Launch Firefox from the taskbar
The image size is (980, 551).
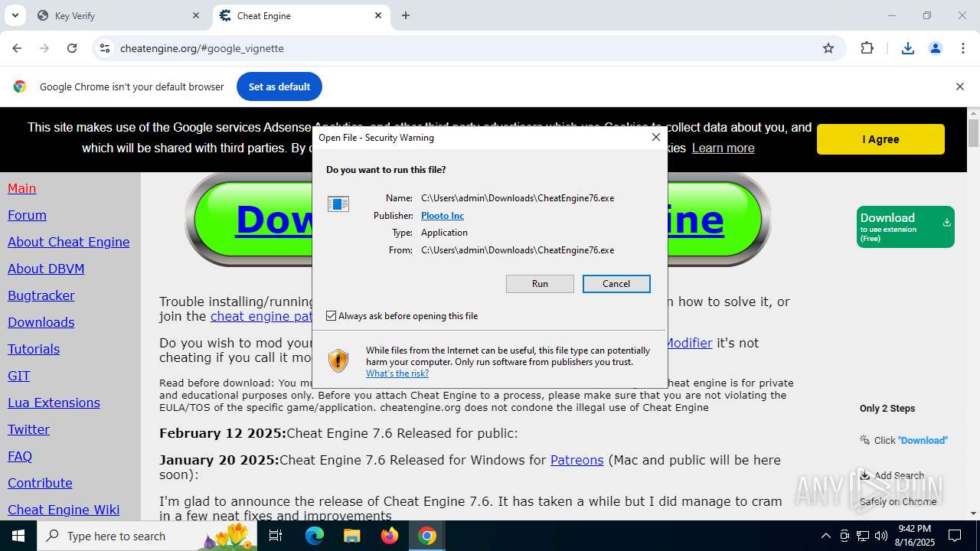(390, 536)
